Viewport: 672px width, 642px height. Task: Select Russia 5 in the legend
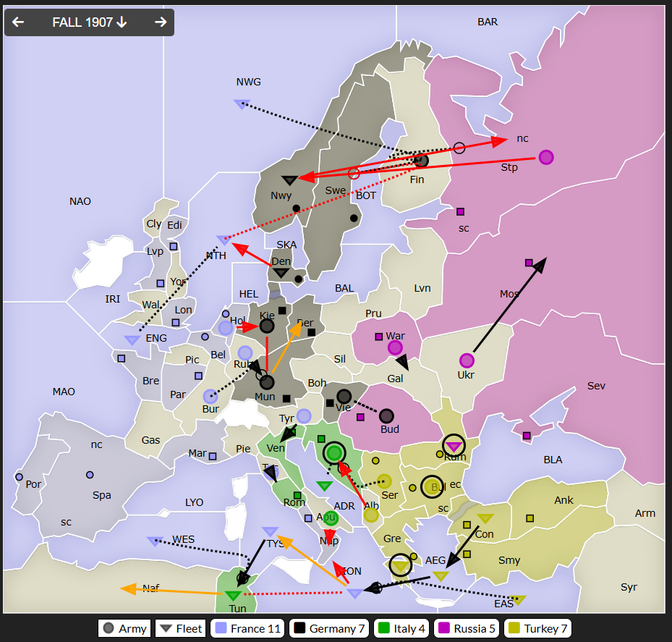[467, 628]
